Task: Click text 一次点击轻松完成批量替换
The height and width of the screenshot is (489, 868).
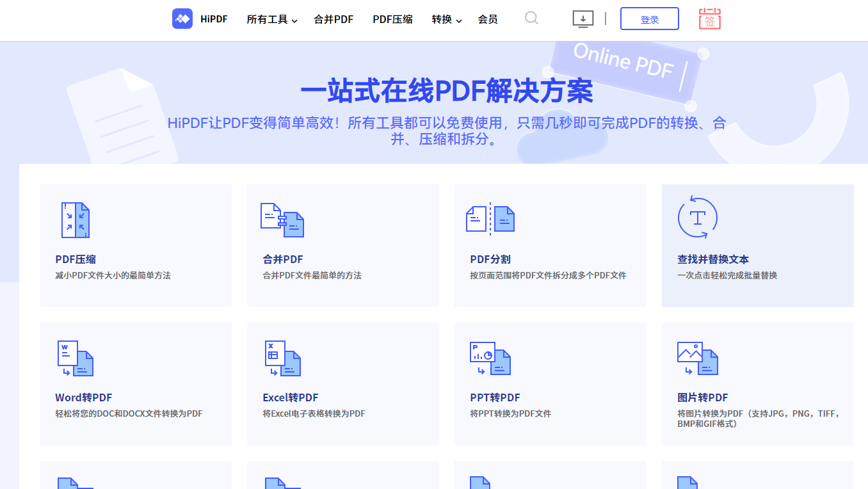Action: pos(727,275)
